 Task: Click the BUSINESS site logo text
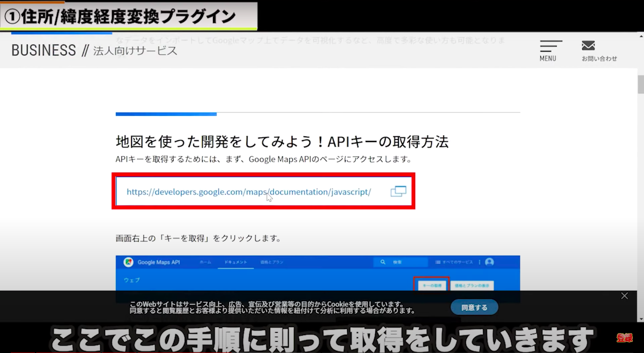[44, 50]
